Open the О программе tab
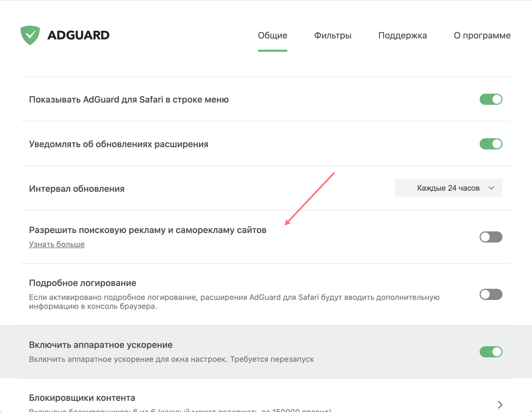Image resolution: width=532 pixels, height=412 pixels. coord(482,36)
